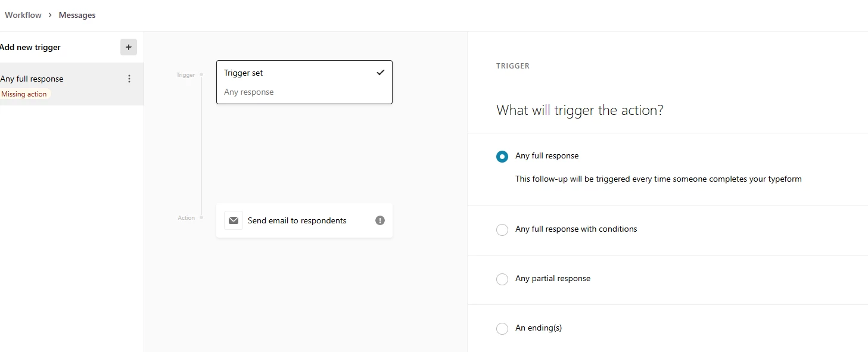Click the Any response subtitle text
This screenshot has height=352, width=868.
coord(249,92)
